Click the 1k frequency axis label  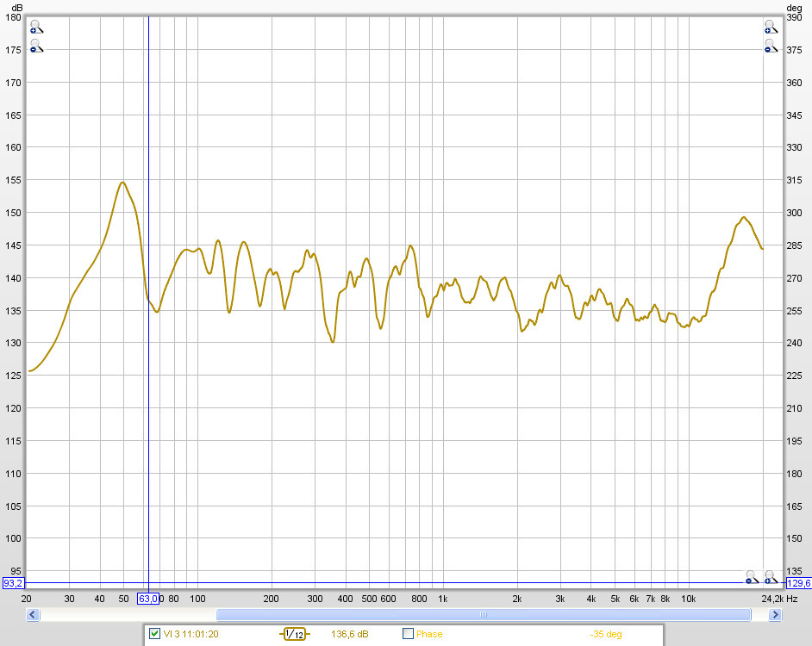pyautogui.click(x=443, y=599)
